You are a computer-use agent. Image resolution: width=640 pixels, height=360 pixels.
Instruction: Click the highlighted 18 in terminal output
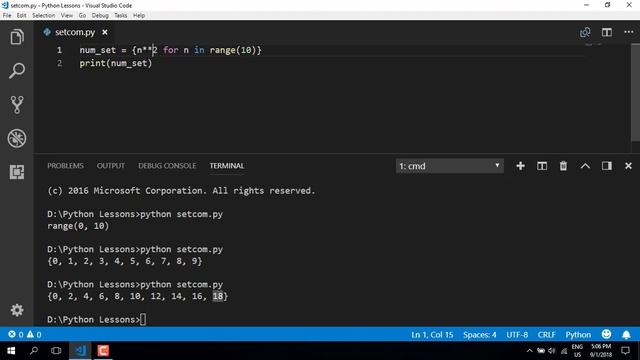click(x=218, y=296)
